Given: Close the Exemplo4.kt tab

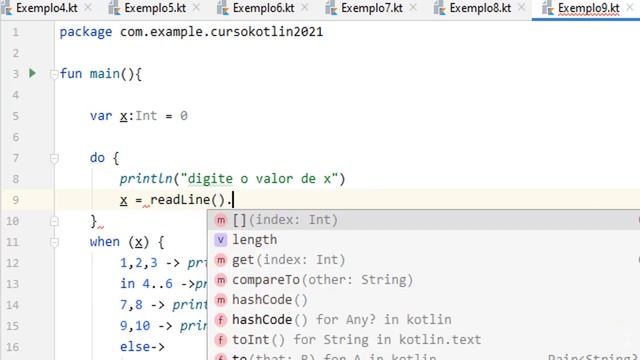Looking at the screenshot, I should [88, 8].
